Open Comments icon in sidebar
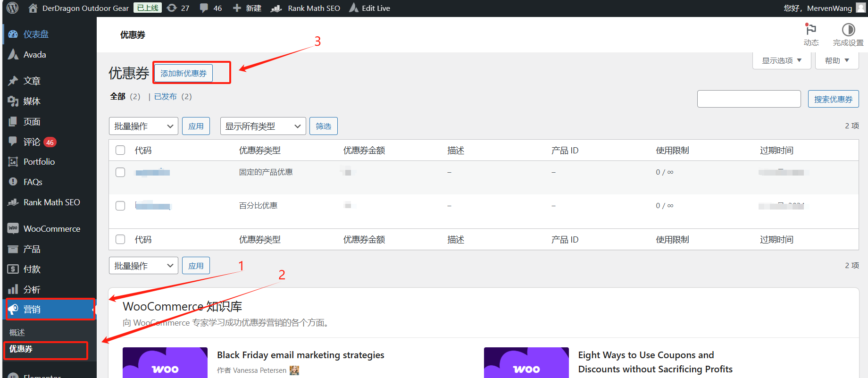The width and height of the screenshot is (868, 378). point(13,142)
